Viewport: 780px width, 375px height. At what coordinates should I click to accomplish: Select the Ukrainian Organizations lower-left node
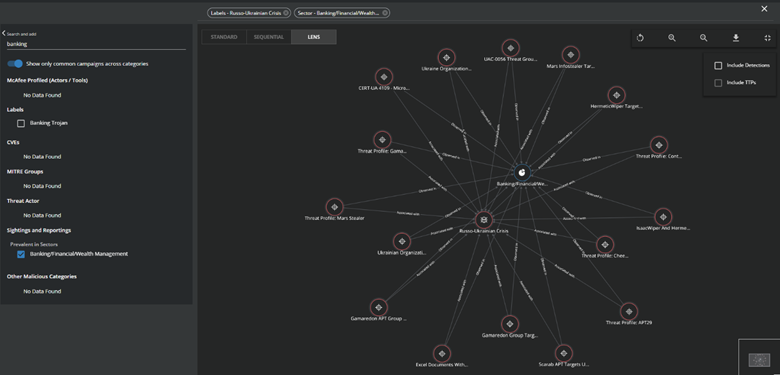click(x=402, y=242)
